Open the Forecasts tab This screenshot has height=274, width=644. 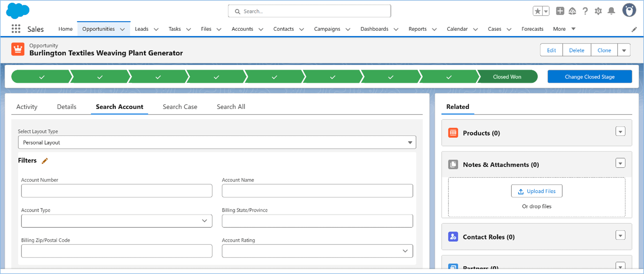pyautogui.click(x=532, y=29)
